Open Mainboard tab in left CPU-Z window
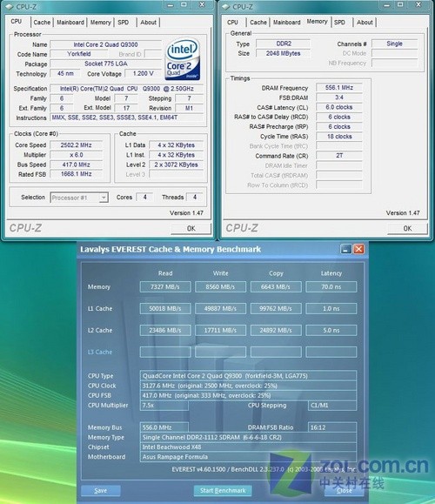Viewport: 435px width, 504px height. pos(70,22)
